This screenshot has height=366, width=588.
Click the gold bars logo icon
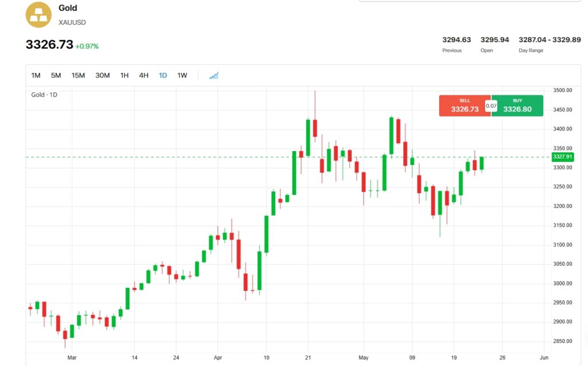click(38, 14)
